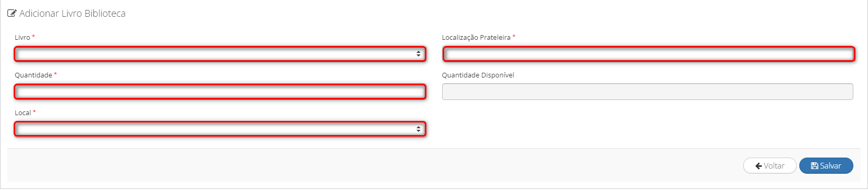
Task: Click the disabled Quantidade Disponível field
Action: point(648,92)
